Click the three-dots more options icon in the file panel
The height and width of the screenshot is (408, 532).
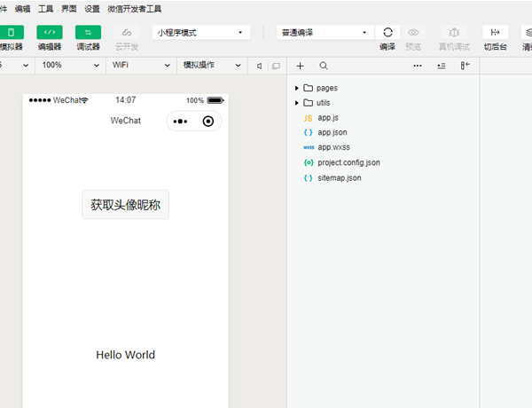tap(418, 66)
